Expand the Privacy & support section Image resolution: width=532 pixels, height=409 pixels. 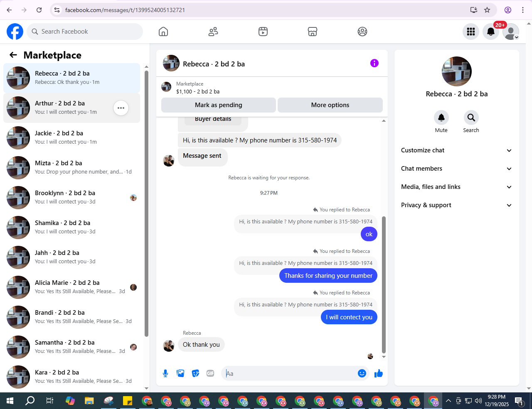[456, 205]
